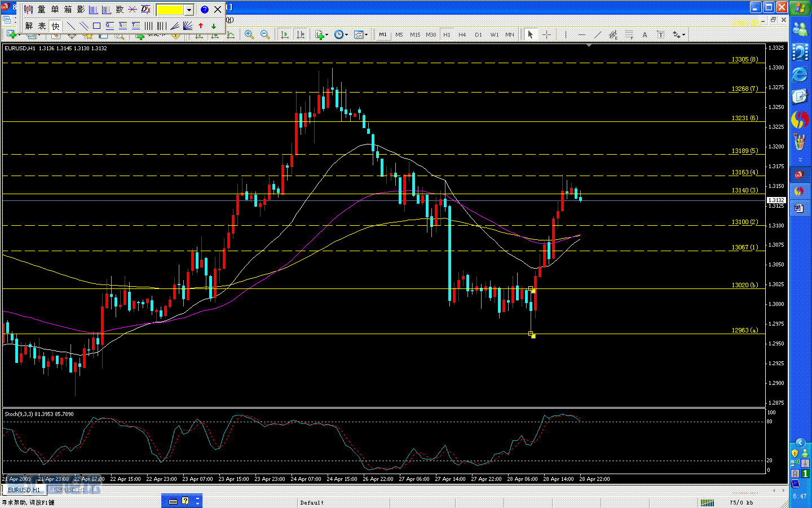
Task: Click the red up arrow tool
Action: click(x=201, y=26)
